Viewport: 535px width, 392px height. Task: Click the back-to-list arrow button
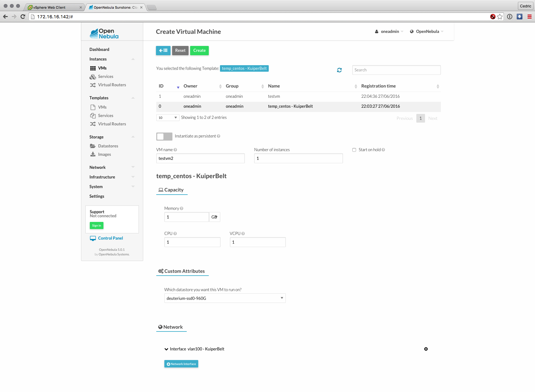click(163, 51)
